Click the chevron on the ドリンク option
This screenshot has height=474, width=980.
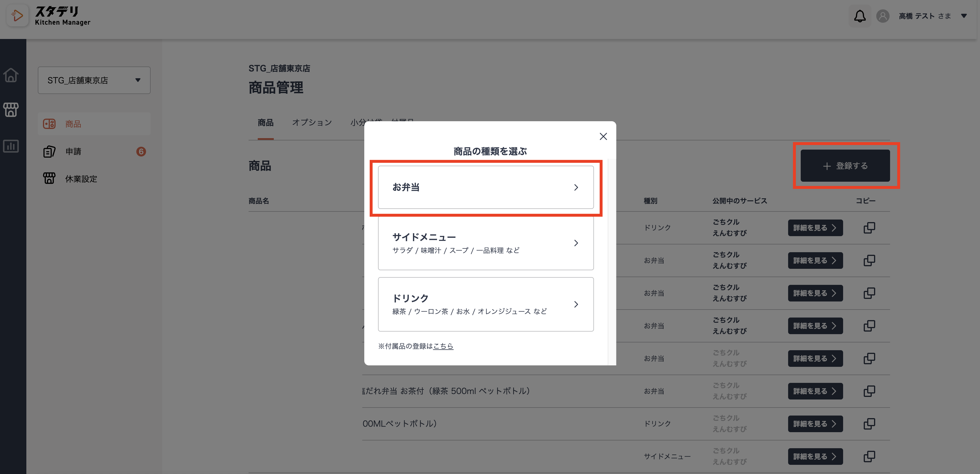576,304
